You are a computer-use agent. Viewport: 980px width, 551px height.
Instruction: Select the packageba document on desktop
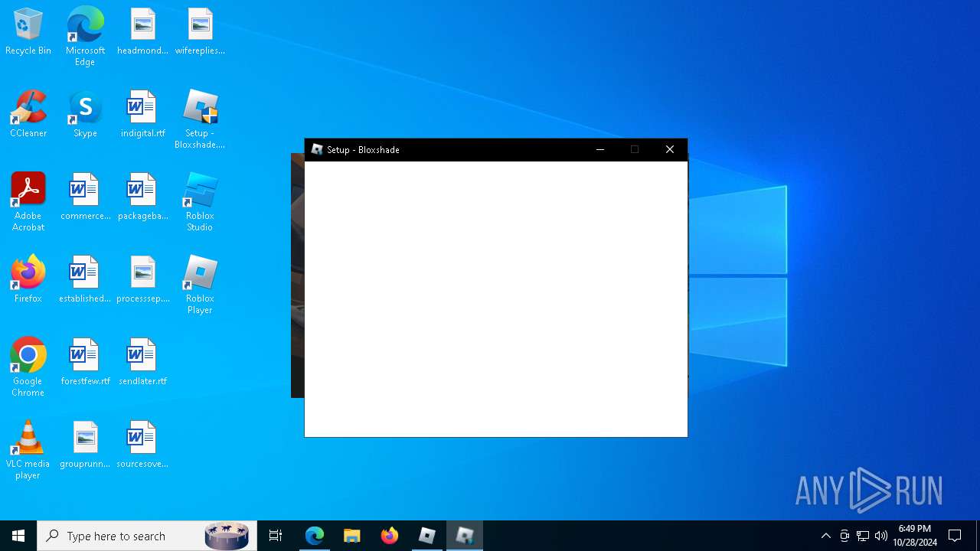142,197
